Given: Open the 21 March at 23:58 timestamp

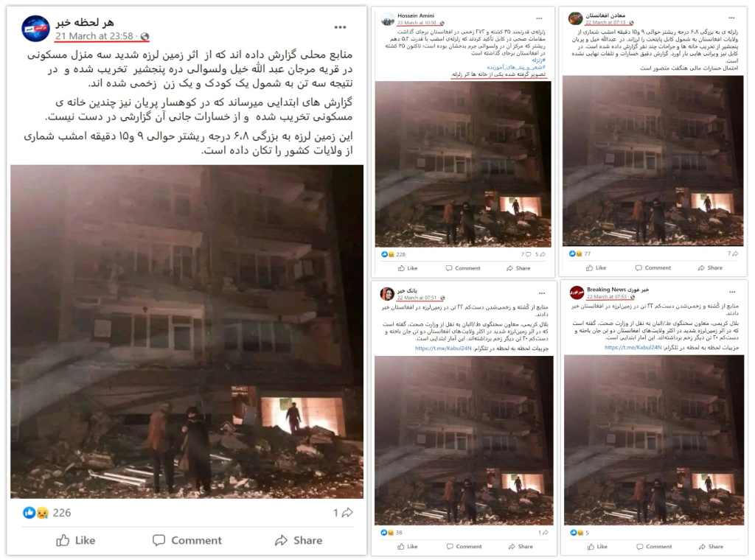Looking at the screenshot, I should click(x=94, y=36).
